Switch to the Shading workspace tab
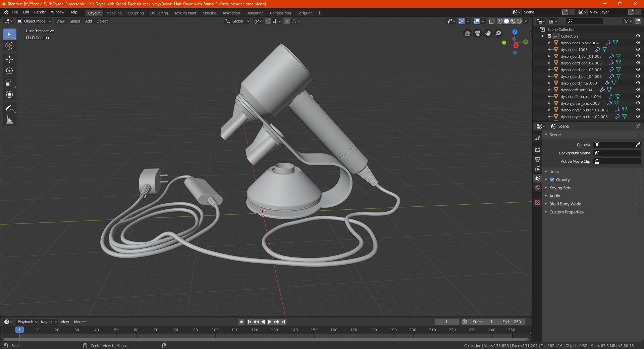This screenshot has width=644, height=349. [x=209, y=13]
